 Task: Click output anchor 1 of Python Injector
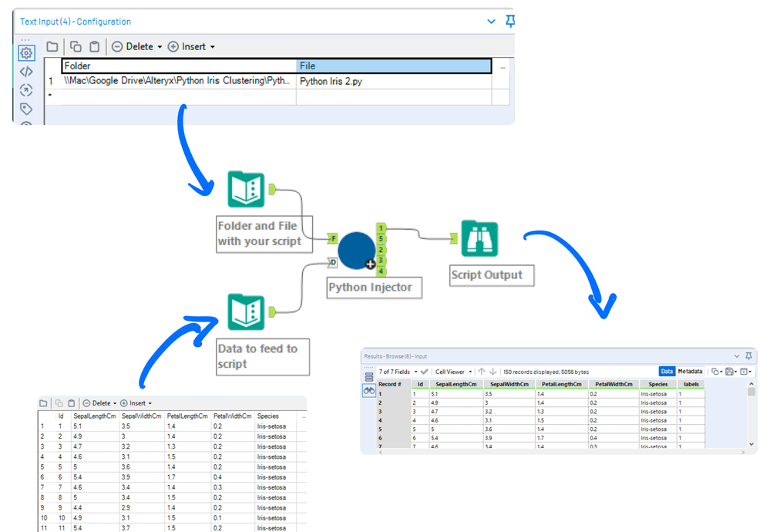pos(381,228)
